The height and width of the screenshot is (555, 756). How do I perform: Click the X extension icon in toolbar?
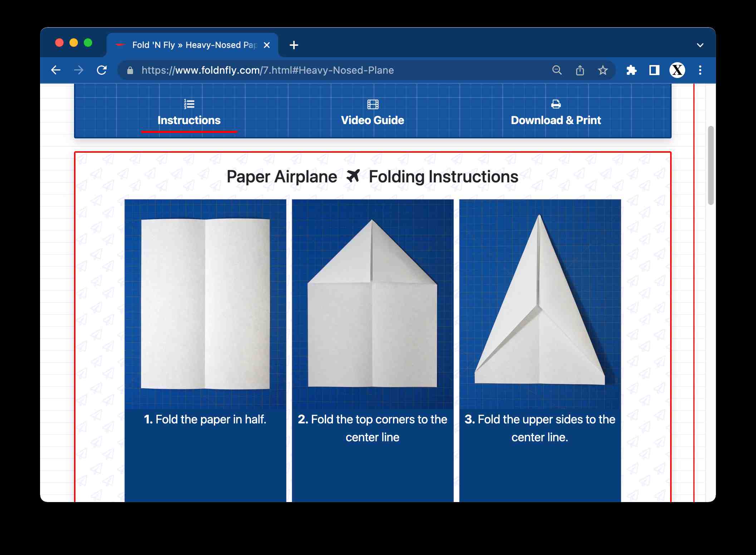678,70
